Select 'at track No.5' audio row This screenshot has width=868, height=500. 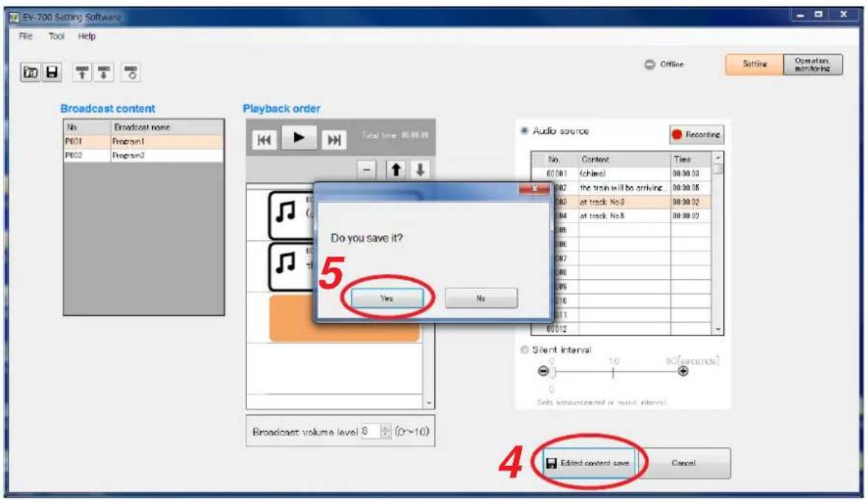[621, 216]
